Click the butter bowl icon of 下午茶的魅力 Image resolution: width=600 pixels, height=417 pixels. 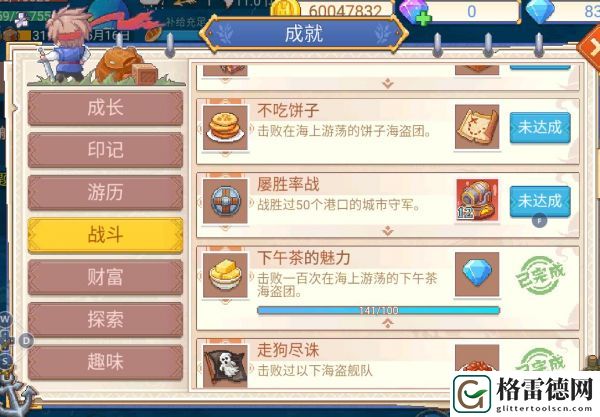click(x=225, y=275)
